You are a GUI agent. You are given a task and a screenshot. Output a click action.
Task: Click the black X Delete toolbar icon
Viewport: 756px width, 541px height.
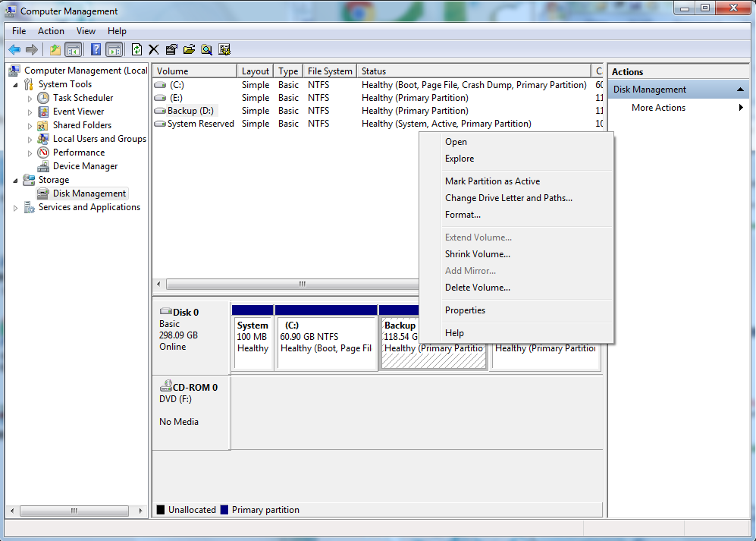pyautogui.click(x=154, y=50)
